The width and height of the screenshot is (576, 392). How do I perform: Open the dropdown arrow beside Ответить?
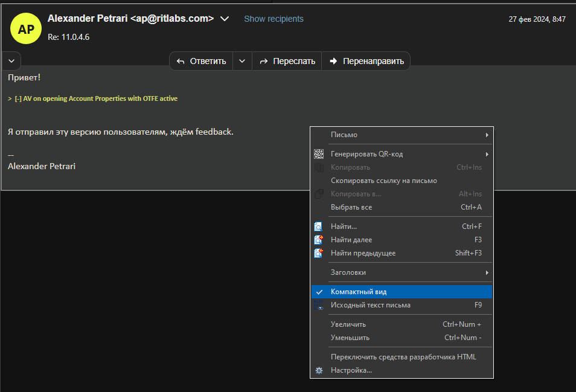[x=242, y=61]
